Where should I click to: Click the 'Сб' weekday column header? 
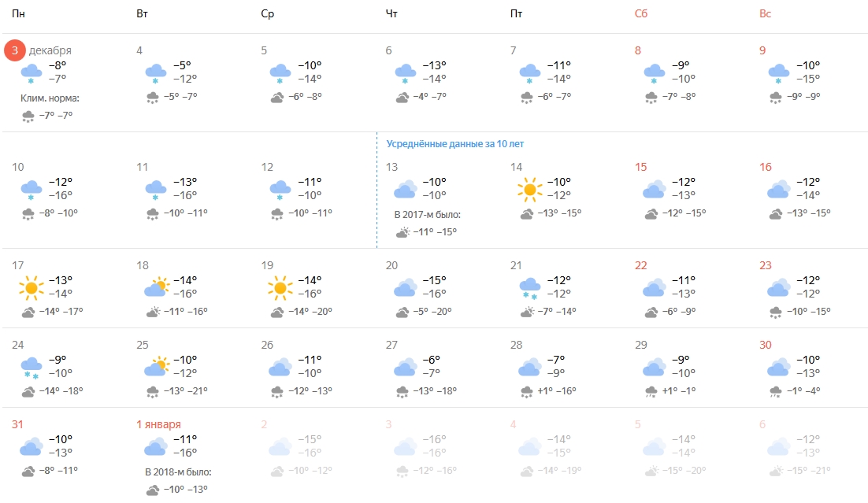click(640, 14)
